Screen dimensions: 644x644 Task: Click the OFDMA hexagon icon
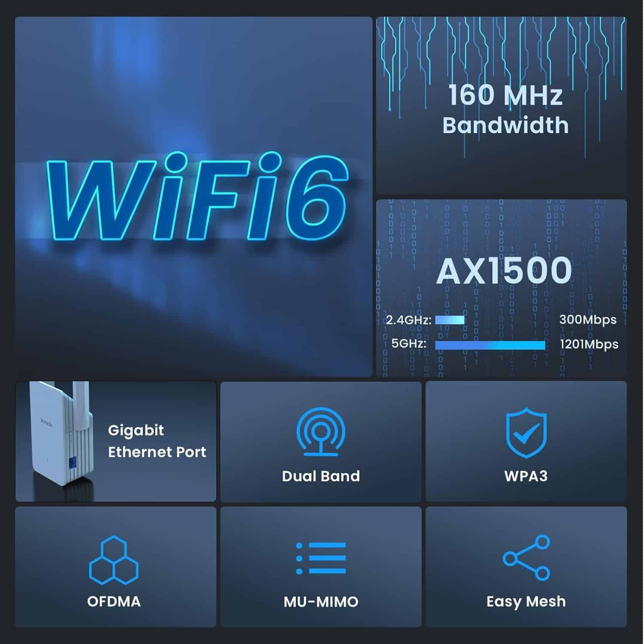[114, 560]
